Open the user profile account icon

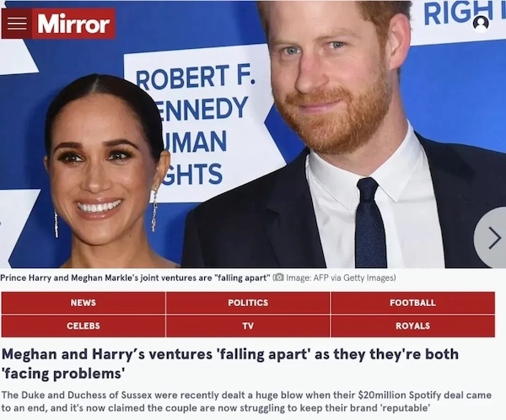[x=482, y=23]
